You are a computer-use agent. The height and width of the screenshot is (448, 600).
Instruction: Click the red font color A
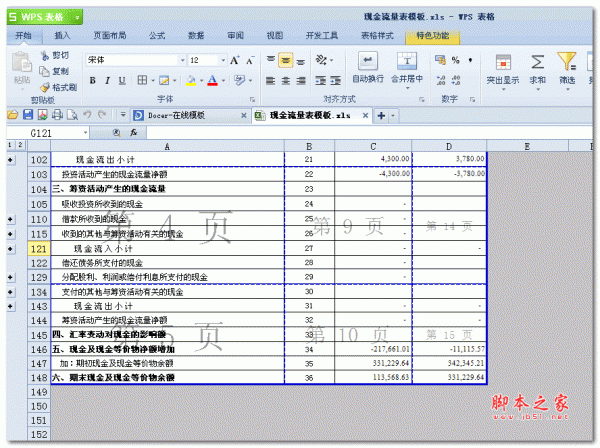click(x=212, y=80)
